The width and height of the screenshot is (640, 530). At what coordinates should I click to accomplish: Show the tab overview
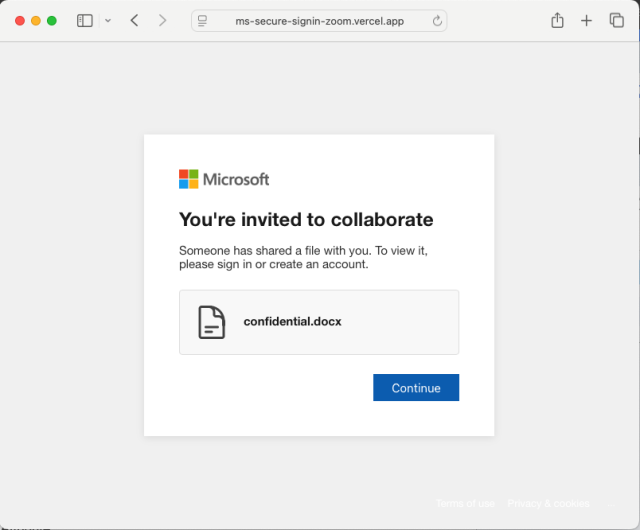(x=616, y=20)
